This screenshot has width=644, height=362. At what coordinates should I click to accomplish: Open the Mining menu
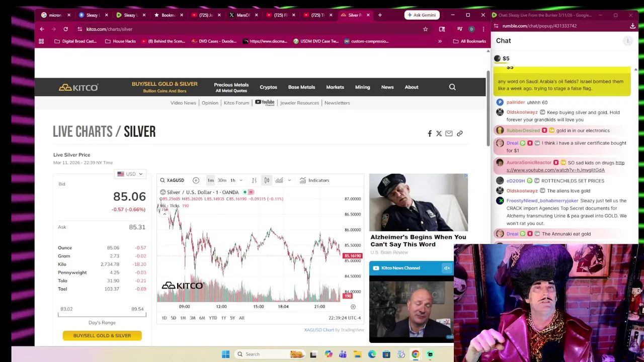click(362, 87)
